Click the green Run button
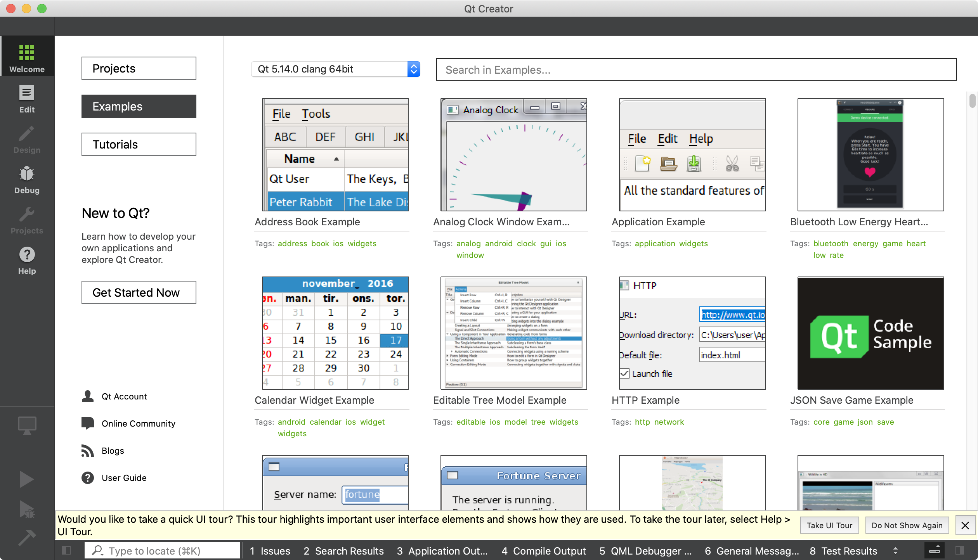 (26, 479)
